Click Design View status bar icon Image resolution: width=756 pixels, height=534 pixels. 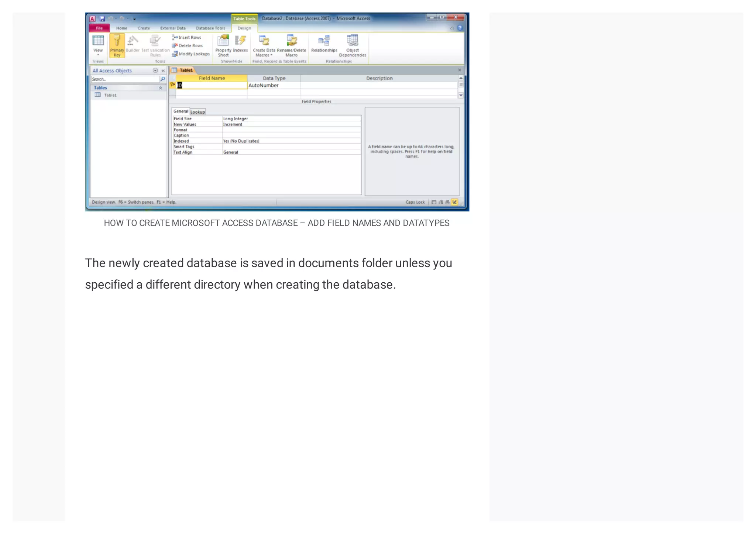click(455, 202)
